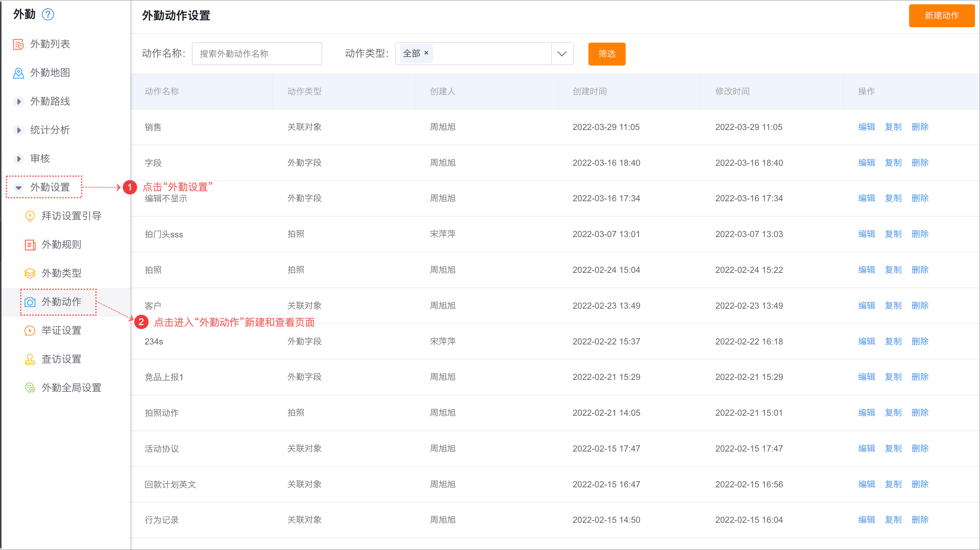This screenshot has width=980, height=550.
Task: Copy the 拍照 action from 2022-02-24
Action: pyautogui.click(x=893, y=270)
